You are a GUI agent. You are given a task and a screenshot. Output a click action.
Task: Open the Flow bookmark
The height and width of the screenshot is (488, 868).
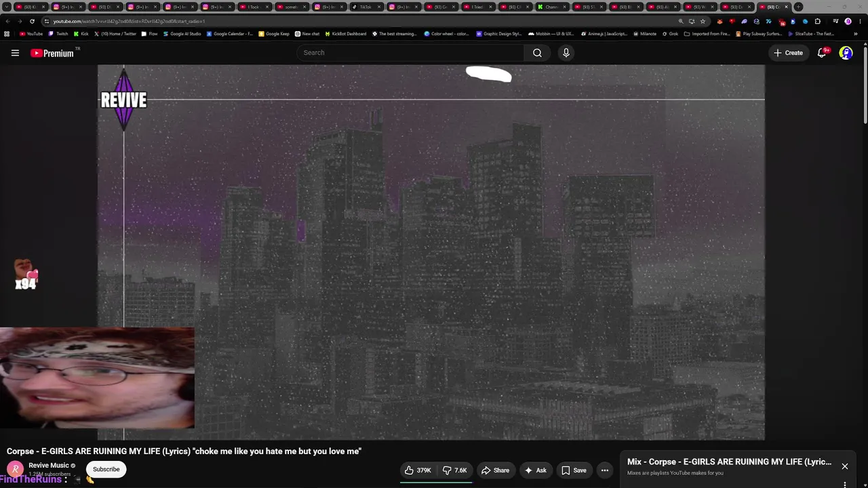click(x=149, y=34)
